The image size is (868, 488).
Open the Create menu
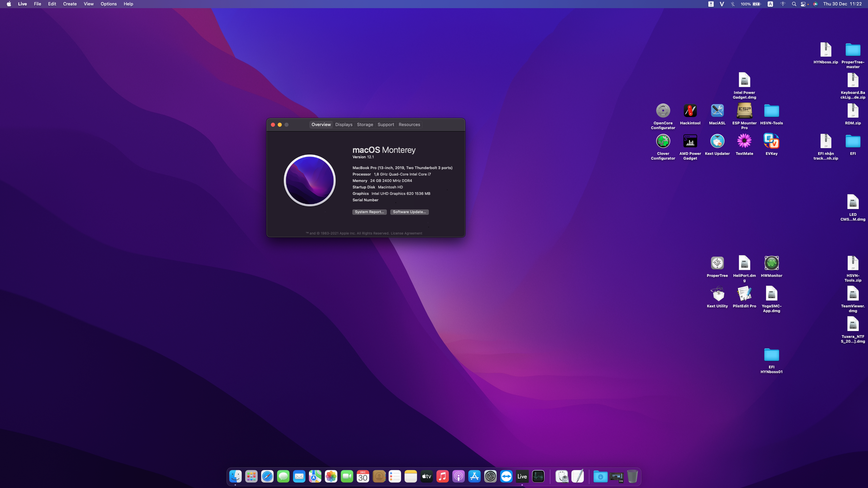coord(70,4)
